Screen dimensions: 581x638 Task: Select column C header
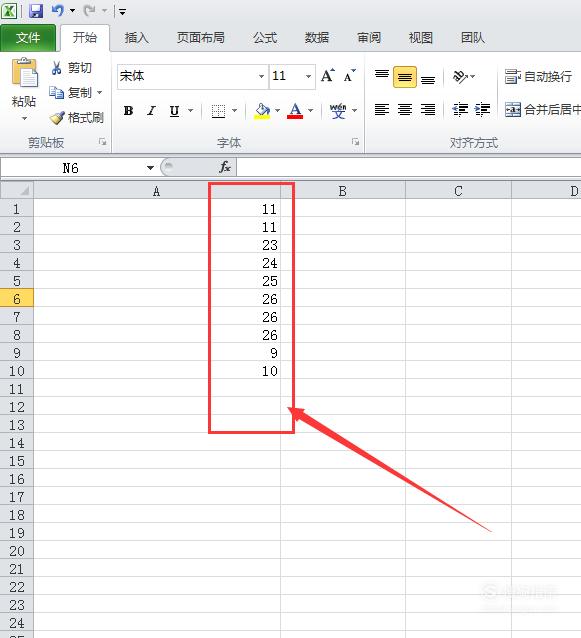coord(458,191)
